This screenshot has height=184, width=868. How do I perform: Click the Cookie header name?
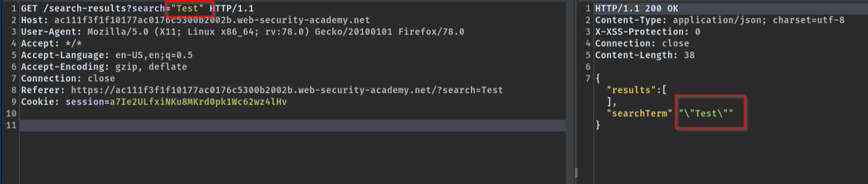39,102
